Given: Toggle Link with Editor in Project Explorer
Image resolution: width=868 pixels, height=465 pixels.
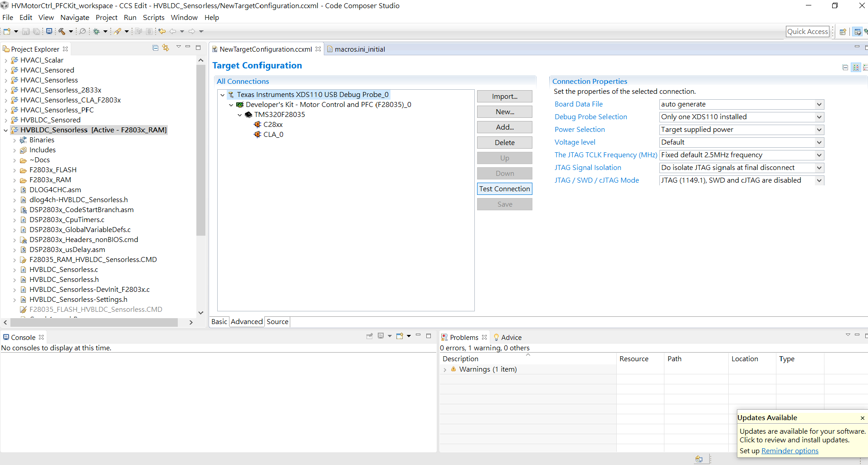Looking at the screenshot, I should click(166, 48).
